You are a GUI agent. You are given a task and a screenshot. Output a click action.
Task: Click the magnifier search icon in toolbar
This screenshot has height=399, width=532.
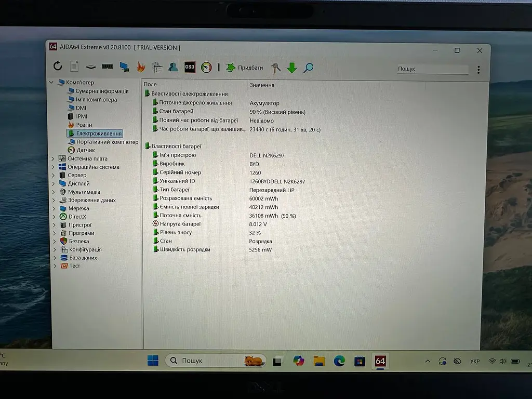(308, 68)
